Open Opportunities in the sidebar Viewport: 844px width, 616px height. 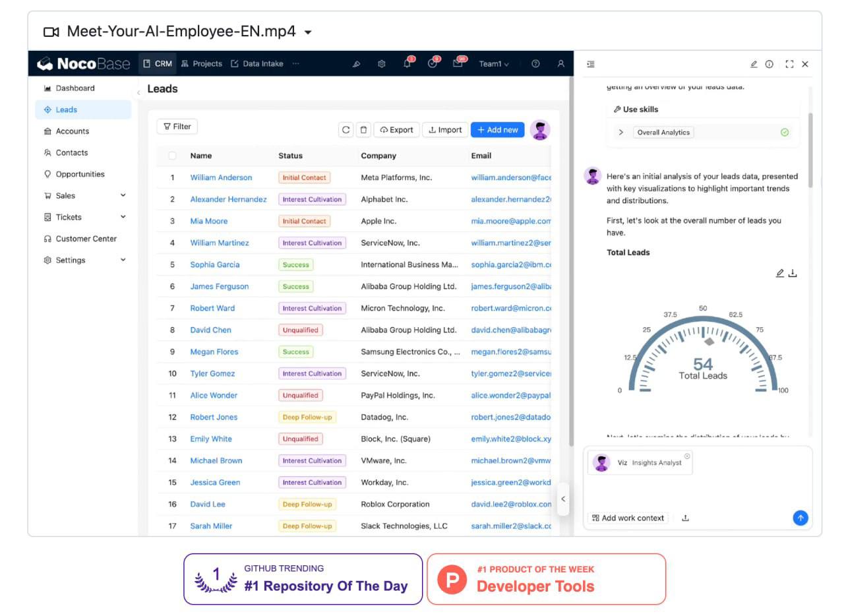click(80, 174)
